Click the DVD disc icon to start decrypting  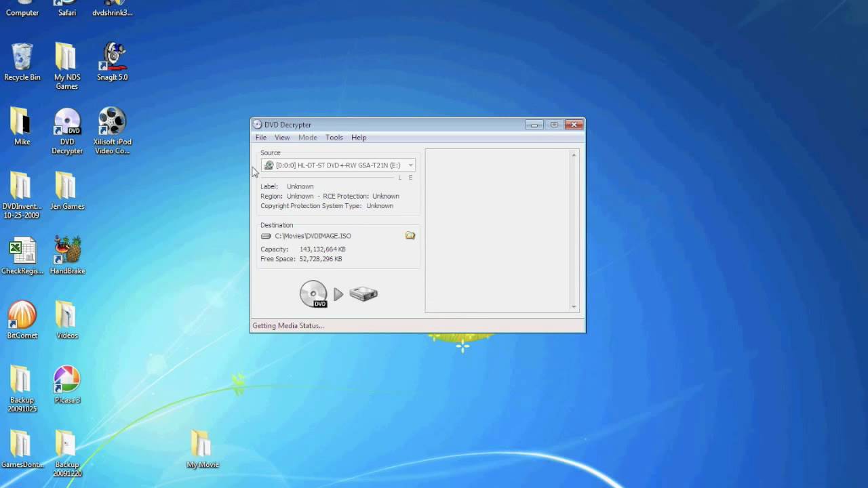(314, 293)
